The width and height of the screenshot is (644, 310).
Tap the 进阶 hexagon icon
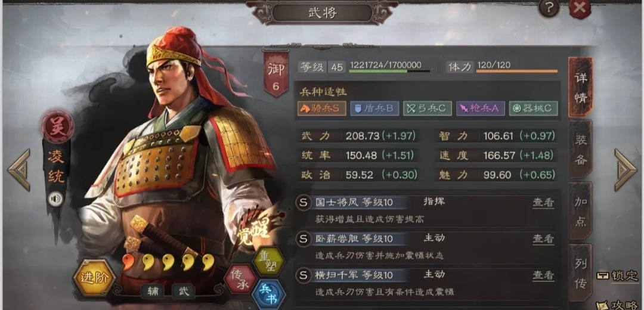click(94, 278)
